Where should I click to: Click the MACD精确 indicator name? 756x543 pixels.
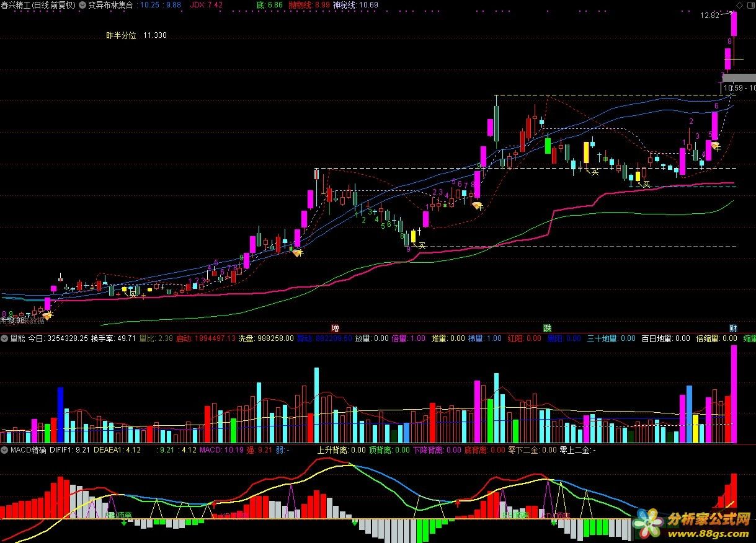pyautogui.click(x=28, y=449)
